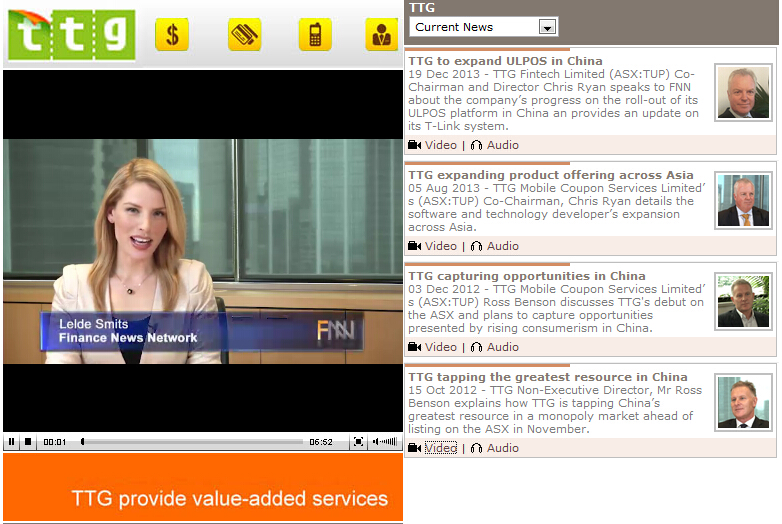
Task: Pause the video playback
Action: (x=11, y=442)
